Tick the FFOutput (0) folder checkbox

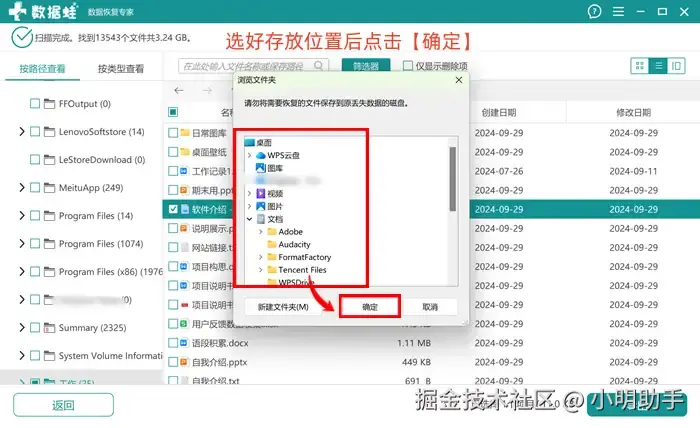click(x=35, y=104)
